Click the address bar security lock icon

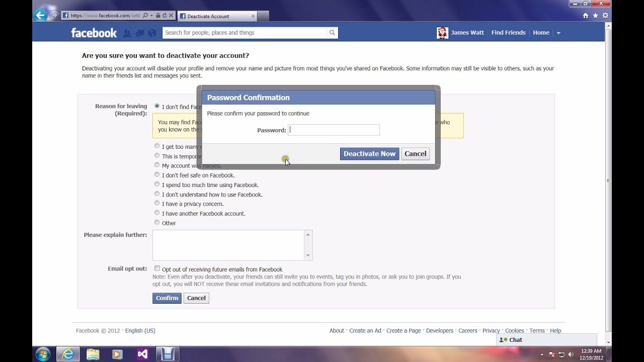click(158, 16)
